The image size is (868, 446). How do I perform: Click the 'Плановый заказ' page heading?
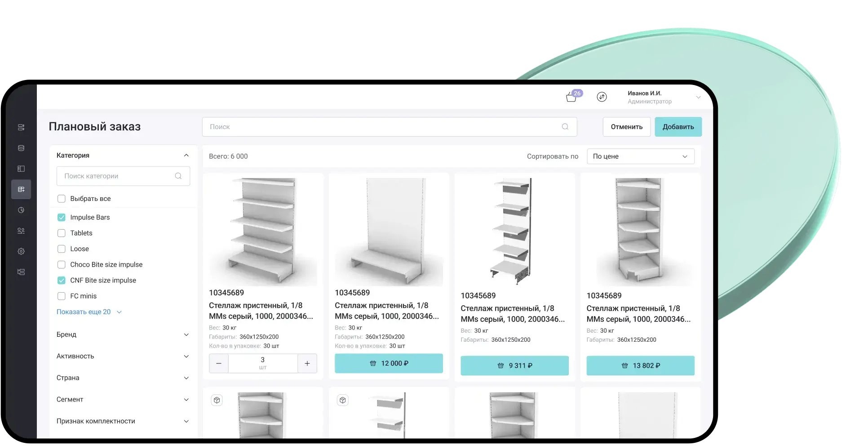pyautogui.click(x=95, y=127)
